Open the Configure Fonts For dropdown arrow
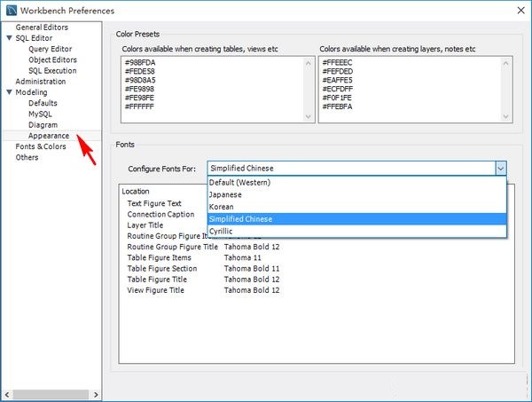This screenshot has height=402, width=532. (500, 168)
